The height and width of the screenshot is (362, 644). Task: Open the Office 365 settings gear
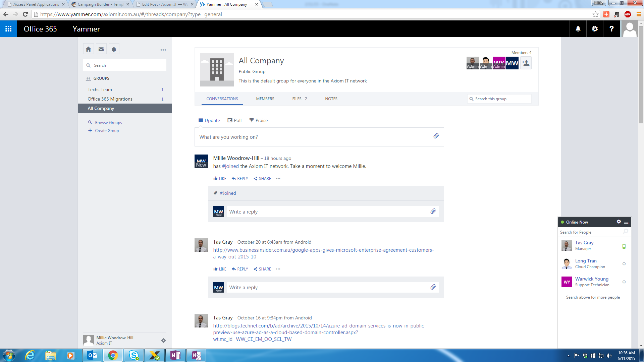(595, 29)
